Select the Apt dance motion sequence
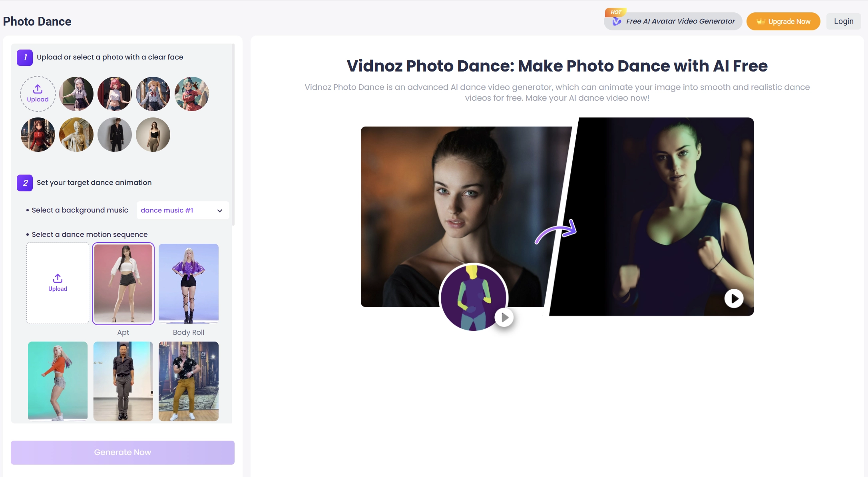 (x=123, y=284)
